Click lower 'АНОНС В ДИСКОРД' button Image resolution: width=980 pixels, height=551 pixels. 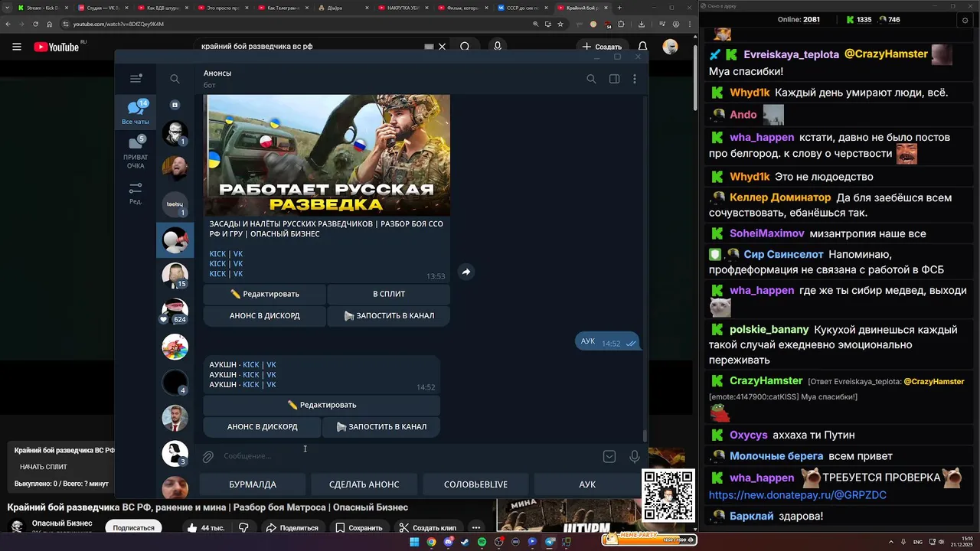tap(263, 426)
